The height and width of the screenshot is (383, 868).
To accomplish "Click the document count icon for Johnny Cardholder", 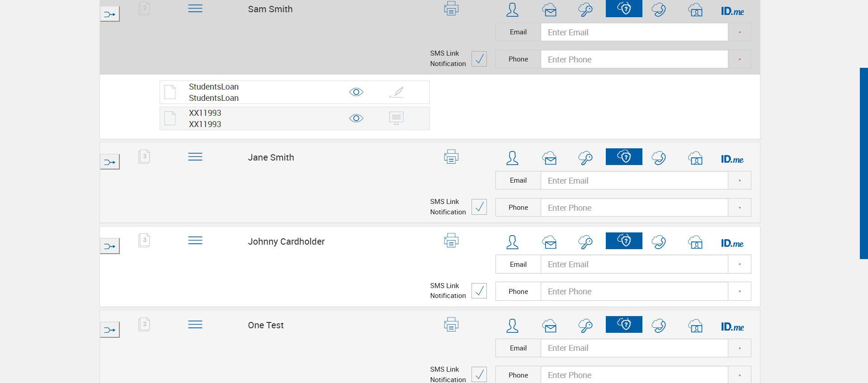I will [x=144, y=240].
